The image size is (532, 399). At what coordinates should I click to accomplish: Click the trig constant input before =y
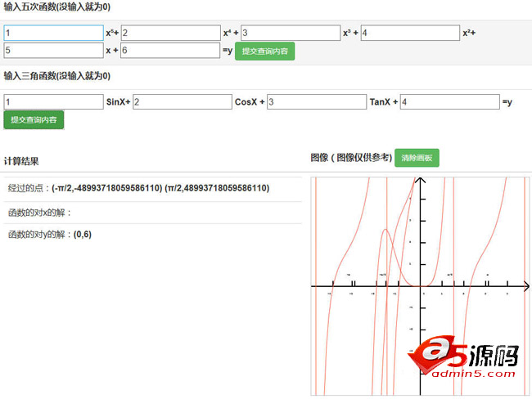449,102
